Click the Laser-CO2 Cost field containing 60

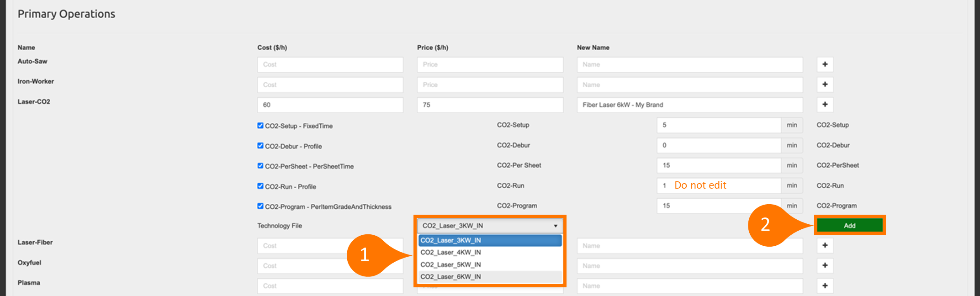(330, 105)
